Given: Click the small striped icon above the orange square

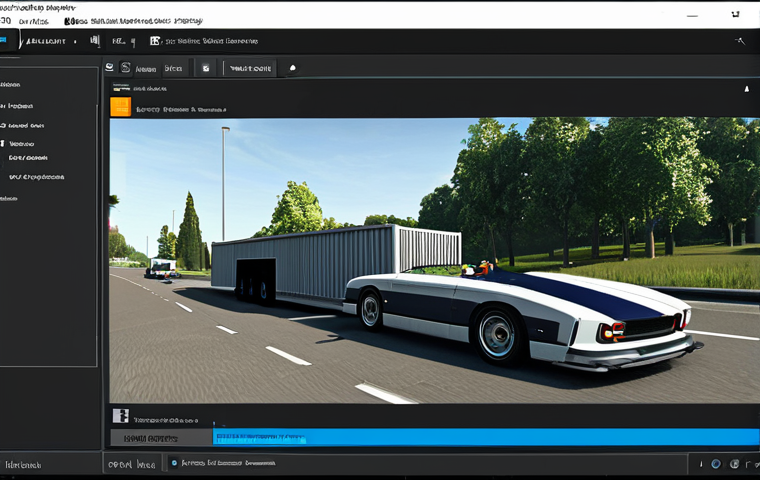Looking at the screenshot, I should [x=121, y=88].
